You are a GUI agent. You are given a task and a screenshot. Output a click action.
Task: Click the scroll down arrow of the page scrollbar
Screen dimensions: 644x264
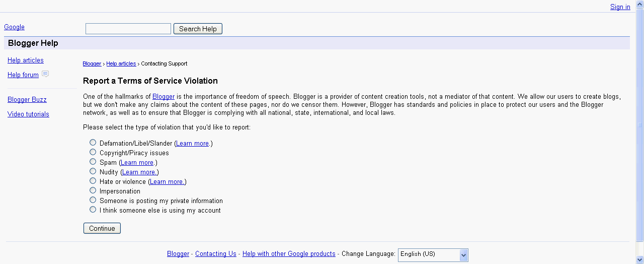(640, 259)
